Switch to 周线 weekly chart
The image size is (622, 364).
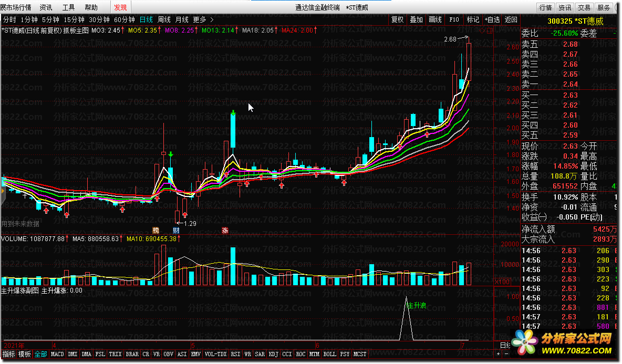(164, 19)
